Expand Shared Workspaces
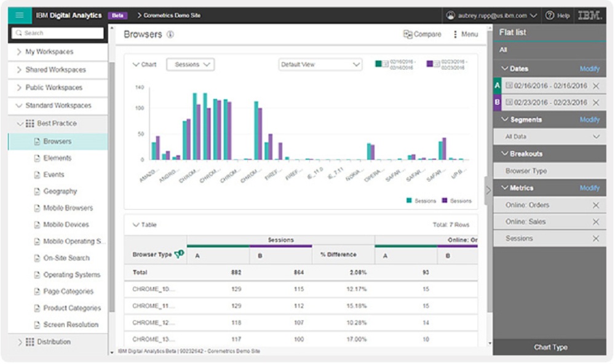Viewport: 615px width, 364px height. [x=19, y=70]
